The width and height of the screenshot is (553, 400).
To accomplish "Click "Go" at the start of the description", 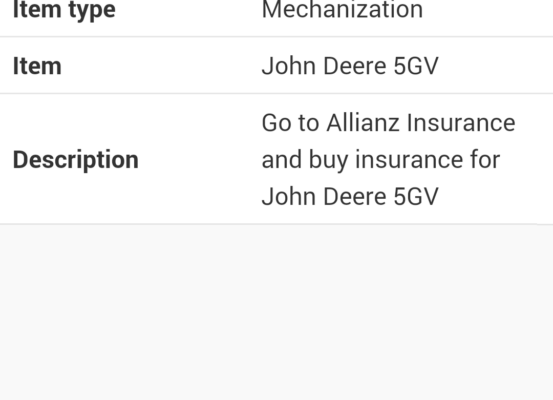I will click(x=276, y=123).
